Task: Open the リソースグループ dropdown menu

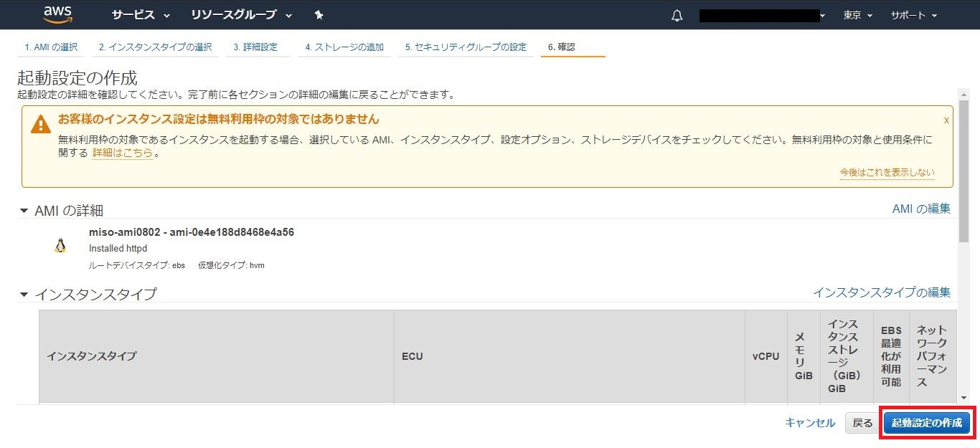Action: coord(242,15)
